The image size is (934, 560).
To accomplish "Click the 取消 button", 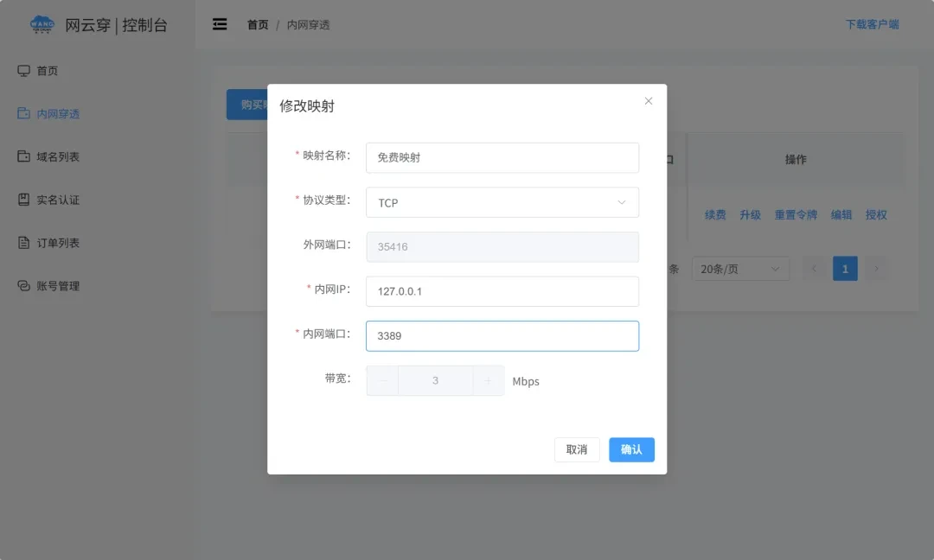I will click(x=577, y=450).
